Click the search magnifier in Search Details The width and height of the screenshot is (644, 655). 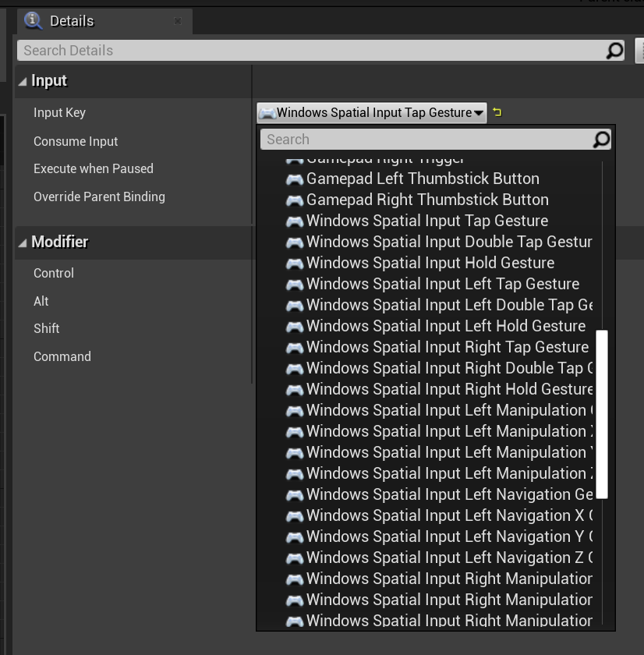[614, 51]
